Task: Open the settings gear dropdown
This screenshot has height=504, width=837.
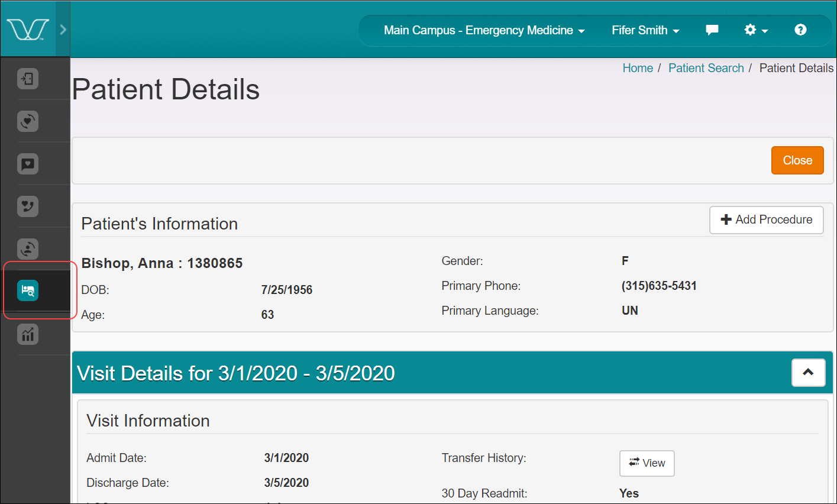Action: 755,30
